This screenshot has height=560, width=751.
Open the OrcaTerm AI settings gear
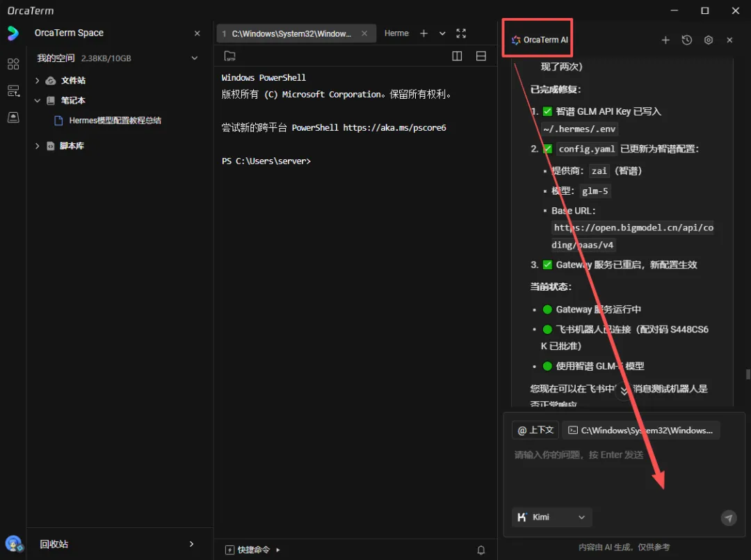[709, 40]
